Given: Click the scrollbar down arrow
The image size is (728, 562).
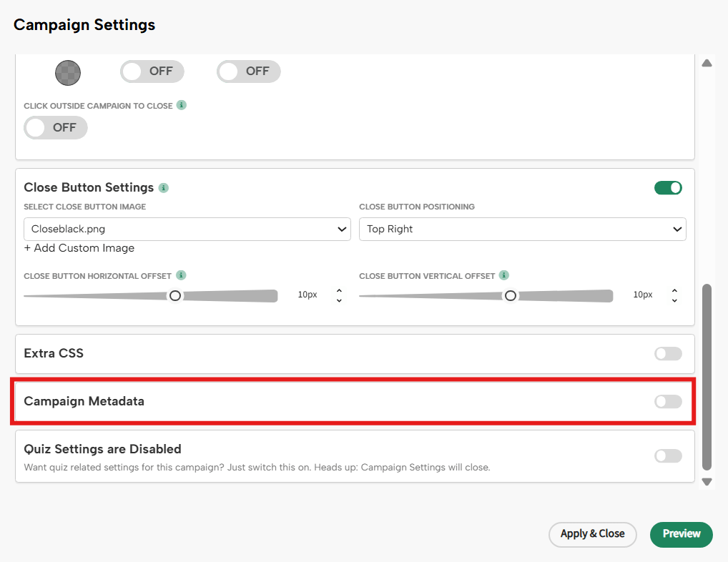Looking at the screenshot, I should click(707, 481).
